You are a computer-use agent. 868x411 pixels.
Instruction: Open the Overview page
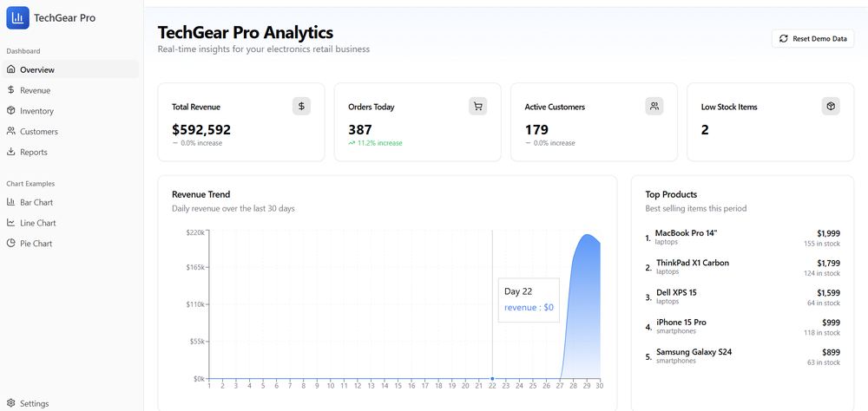[71, 69]
